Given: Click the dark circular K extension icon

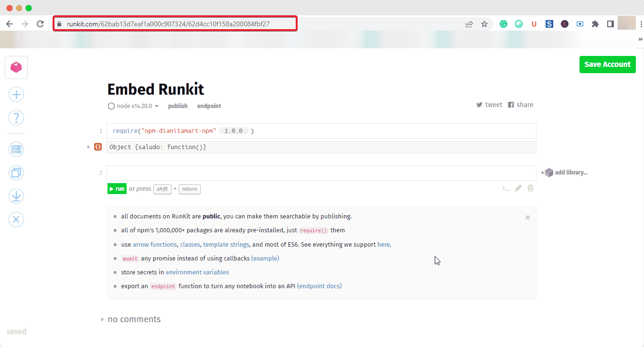Looking at the screenshot, I should click(565, 24).
